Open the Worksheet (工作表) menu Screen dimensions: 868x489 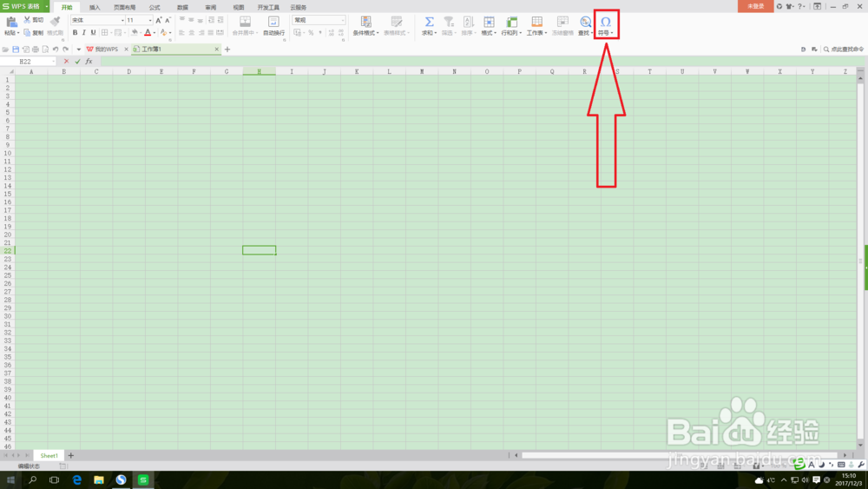(x=537, y=25)
